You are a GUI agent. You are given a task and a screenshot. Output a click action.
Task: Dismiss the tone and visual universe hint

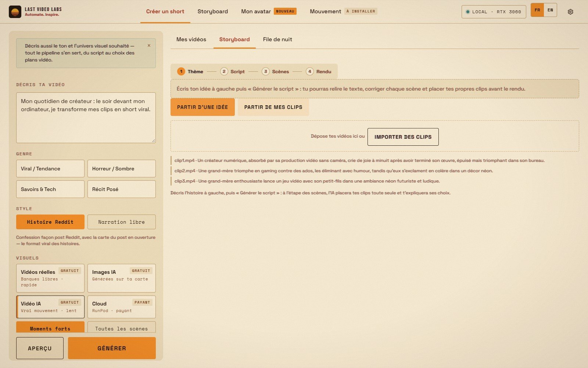coord(149,46)
